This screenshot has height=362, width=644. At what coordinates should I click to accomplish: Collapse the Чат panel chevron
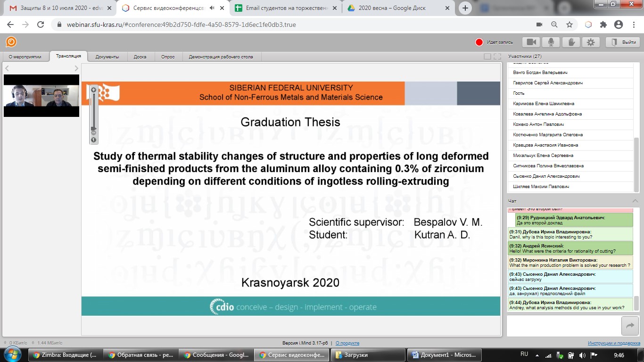635,201
